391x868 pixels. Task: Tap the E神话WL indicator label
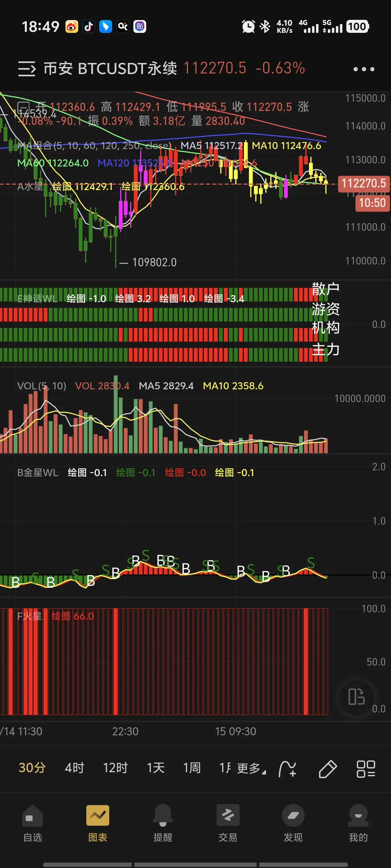[x=37, y=299]
